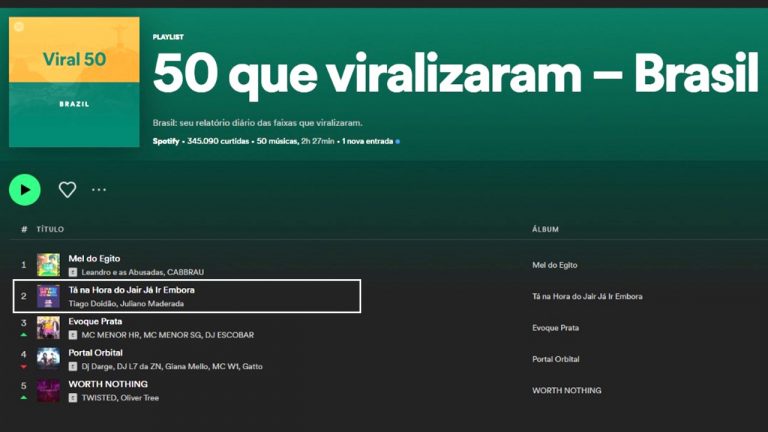Viewport: 768px width, 432px height.
Task: Select Evoque Prata artwork thumbnail
Action: pyautogui.click(x=48, y=328)
